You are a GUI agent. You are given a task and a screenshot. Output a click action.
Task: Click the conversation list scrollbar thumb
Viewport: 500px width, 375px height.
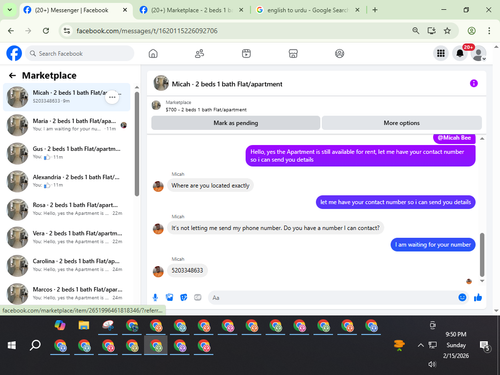point(137,144)
